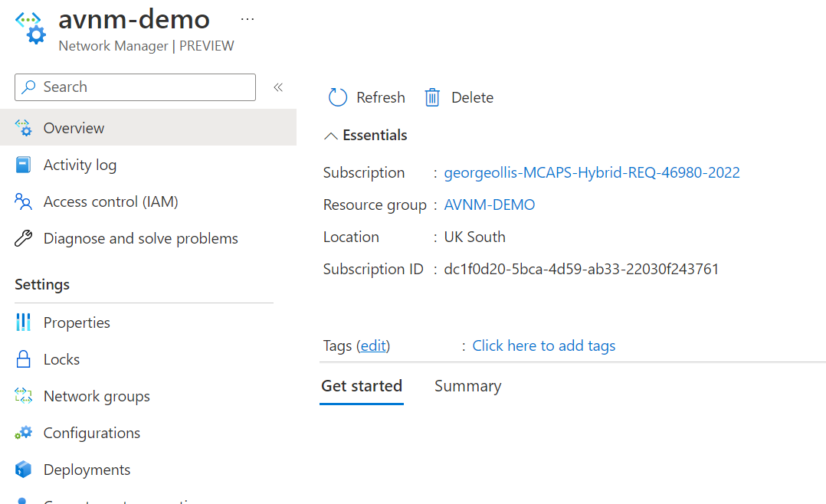Open the AVNM-DEMO resource group link

click(490, 205)
